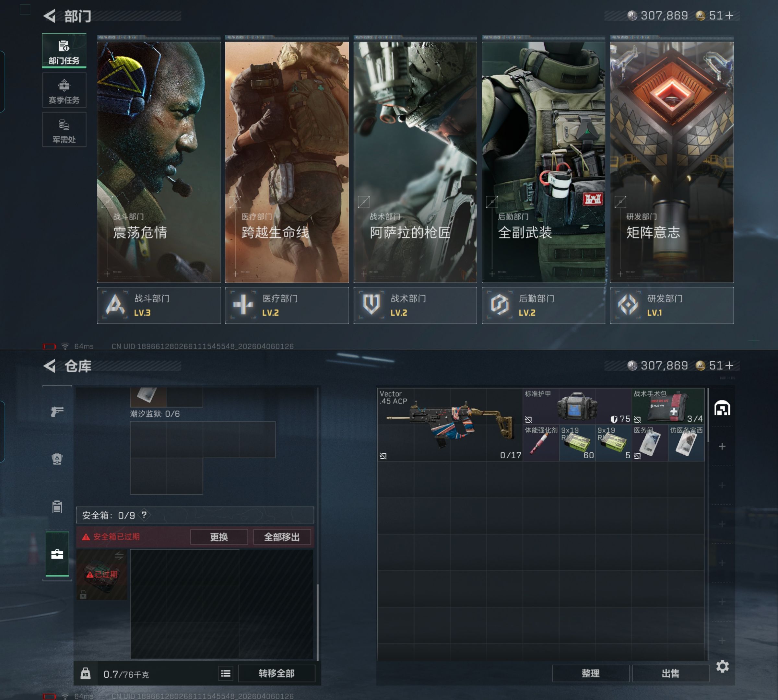Expand the 战斗部门 LV.3 panel
Screen dimensions: 778x700
click(x=159, y=305)
